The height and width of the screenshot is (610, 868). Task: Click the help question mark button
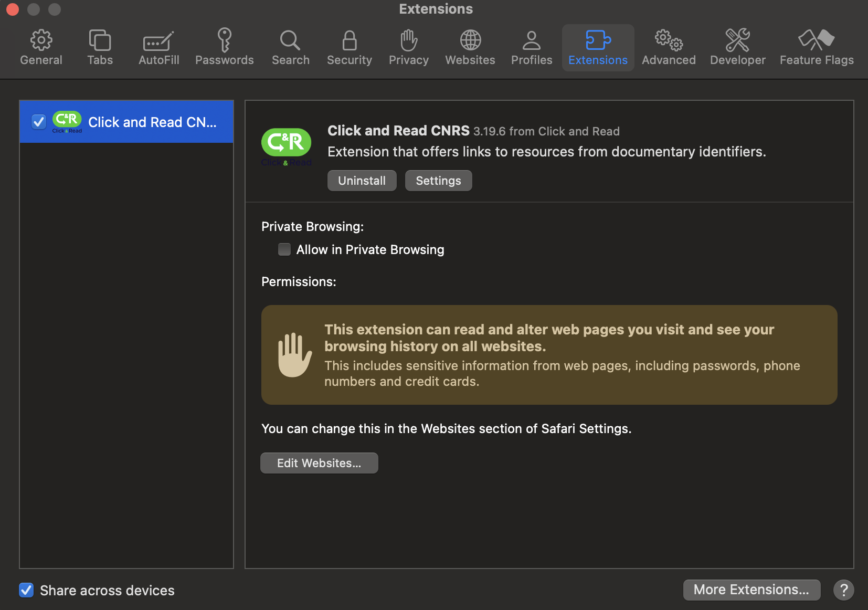(844, 590)
